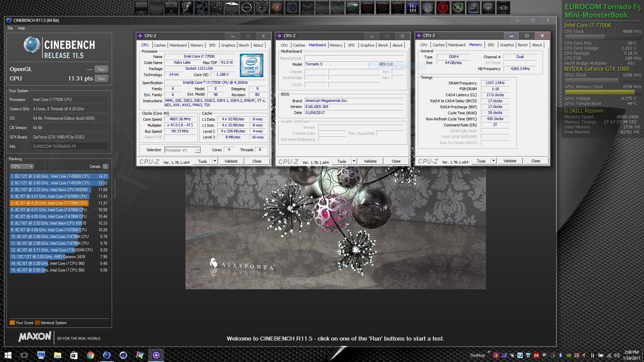
Task: Open the volume speaker tray icon
Action: 616,355
